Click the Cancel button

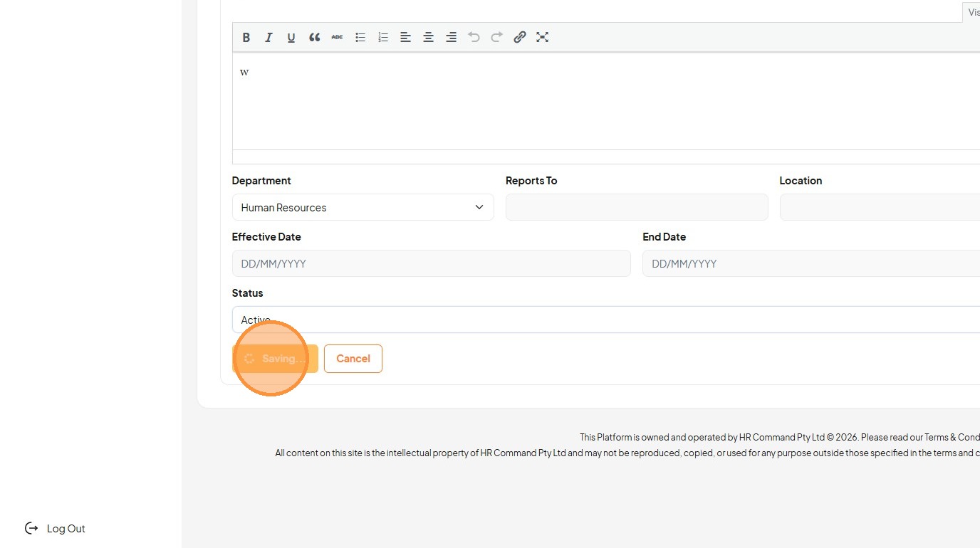[353, 359]
